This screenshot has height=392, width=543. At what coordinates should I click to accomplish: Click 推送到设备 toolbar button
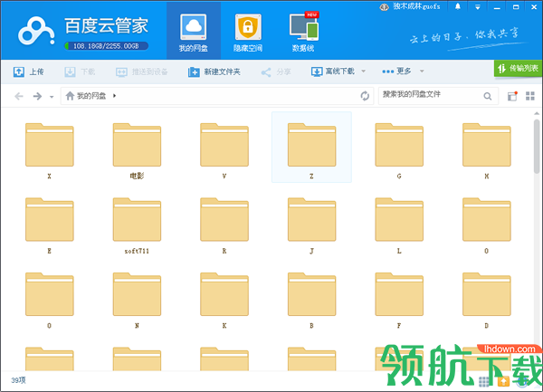point(142,72)
